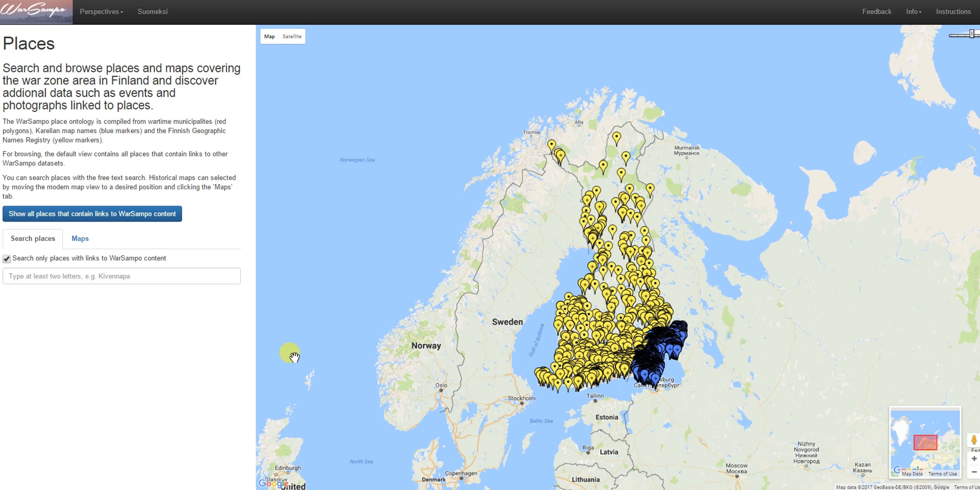Click the WarSampo logo in navbar
This screenshot has width=980, height=490.
tap(36, 12)
